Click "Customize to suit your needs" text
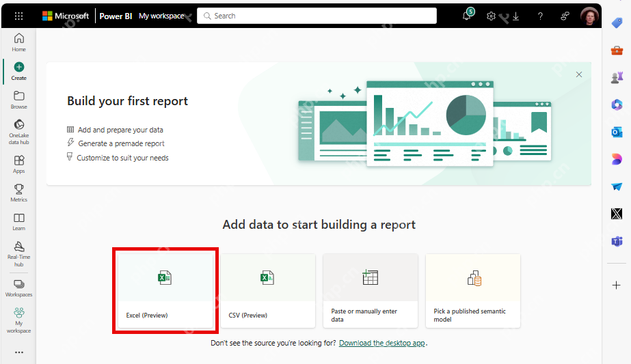 [x=123, y=158]
